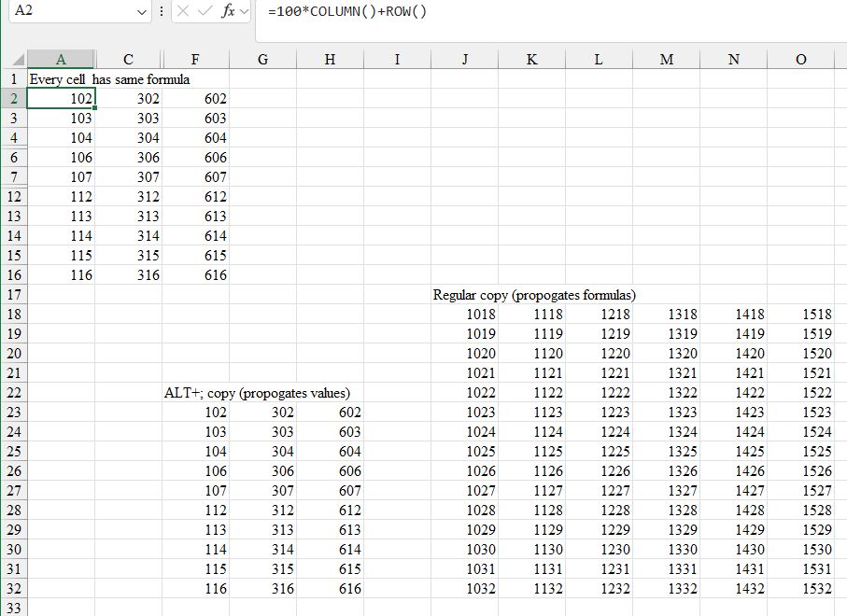Click the Select All triangle corner
Screen dimensions: 847x616
click(x=19, y=59)
